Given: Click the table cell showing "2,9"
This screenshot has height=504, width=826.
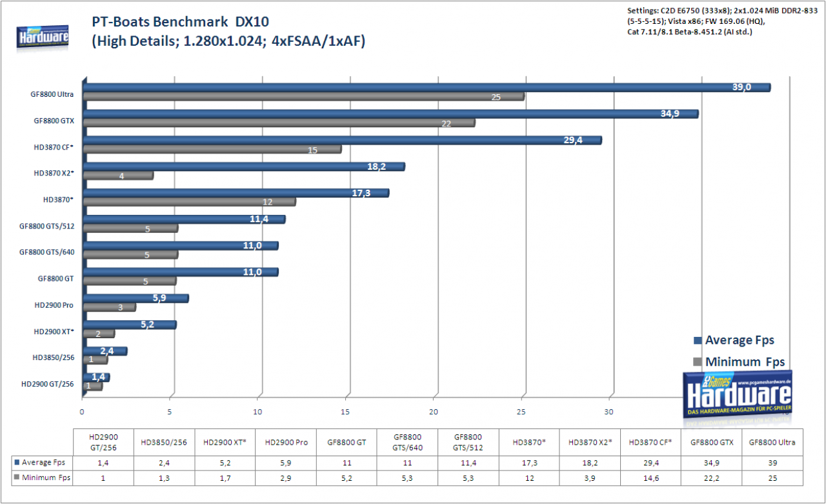Looking at the screenshot, I should (x=286, y=478).
